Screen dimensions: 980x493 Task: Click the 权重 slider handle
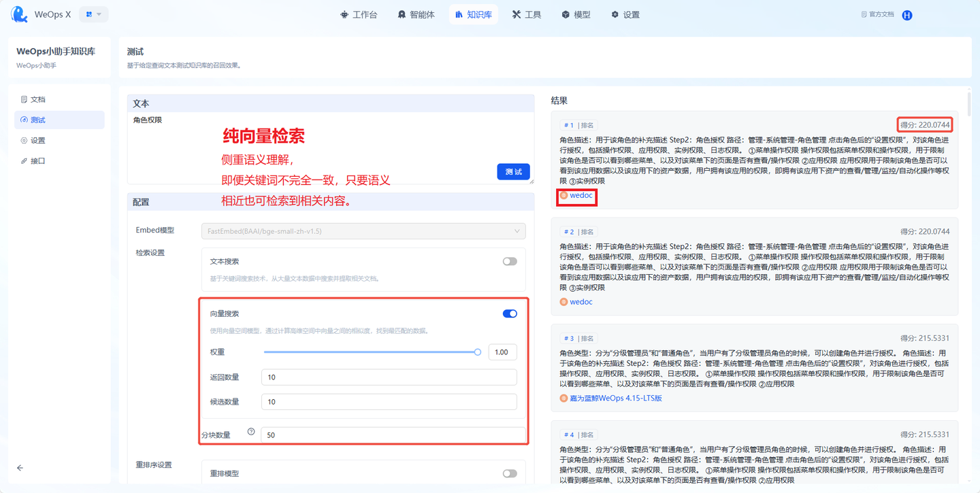[x=478, y=352]
